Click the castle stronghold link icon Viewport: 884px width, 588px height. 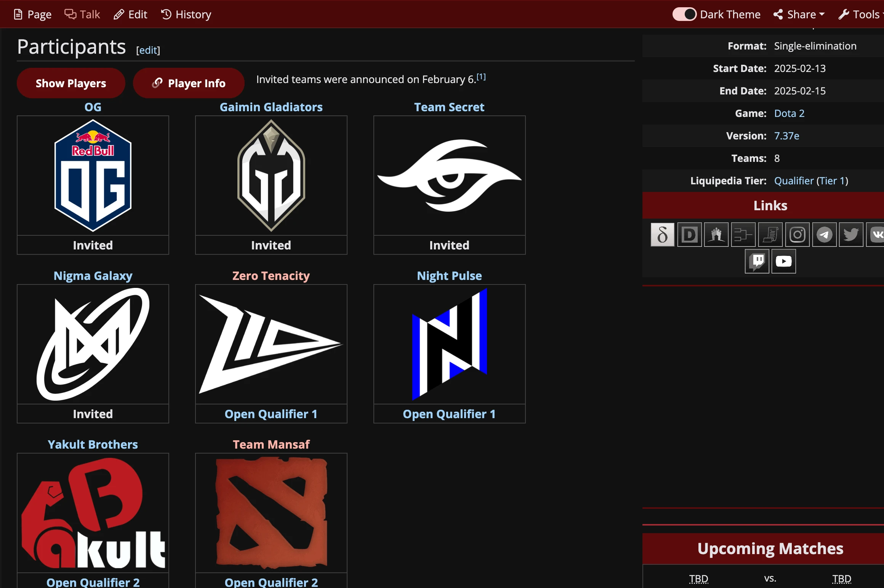point(716,235)
